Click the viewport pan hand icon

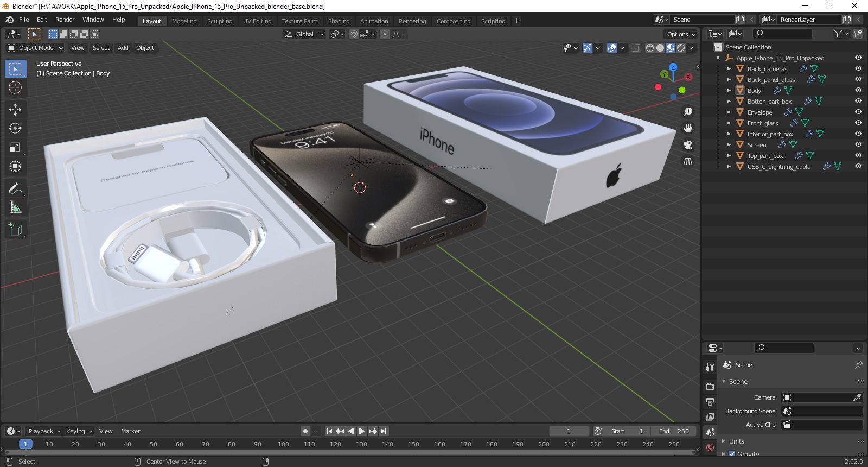[x=688, y=128]
